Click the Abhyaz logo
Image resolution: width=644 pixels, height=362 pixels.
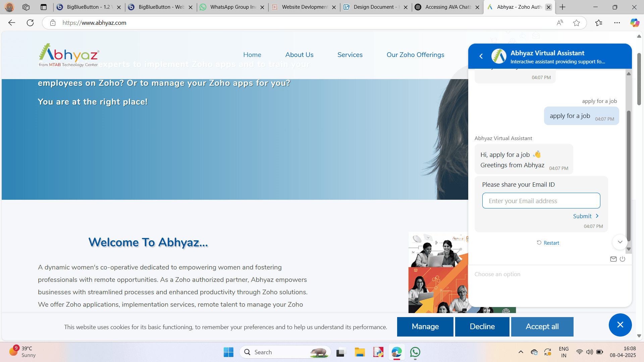point(69,55)
